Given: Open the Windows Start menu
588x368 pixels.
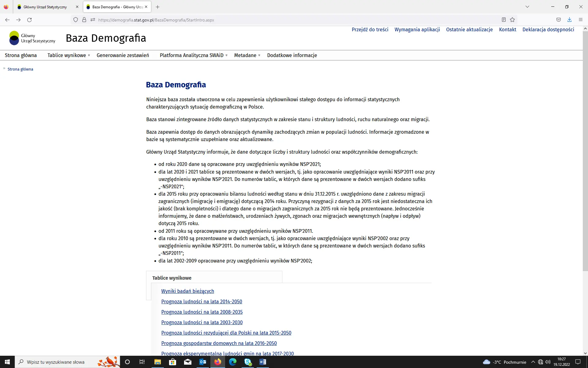Looking at the screenshot, I should (7, 362).
